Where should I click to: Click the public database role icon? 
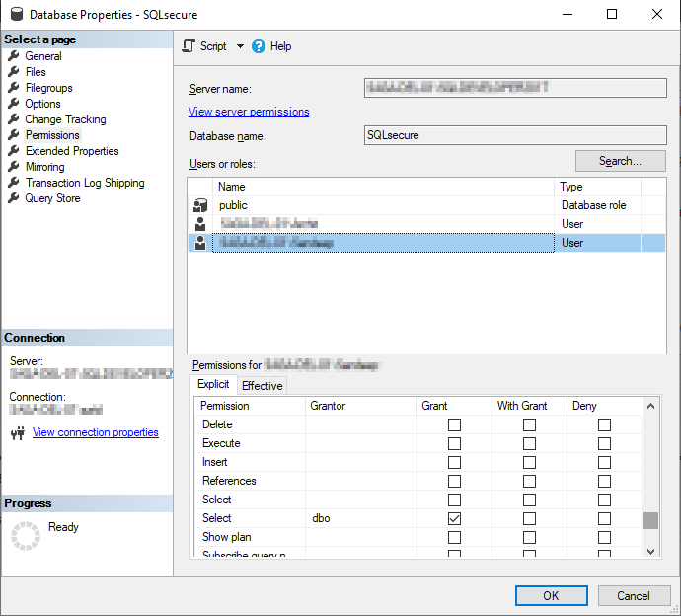pos(200,205)
